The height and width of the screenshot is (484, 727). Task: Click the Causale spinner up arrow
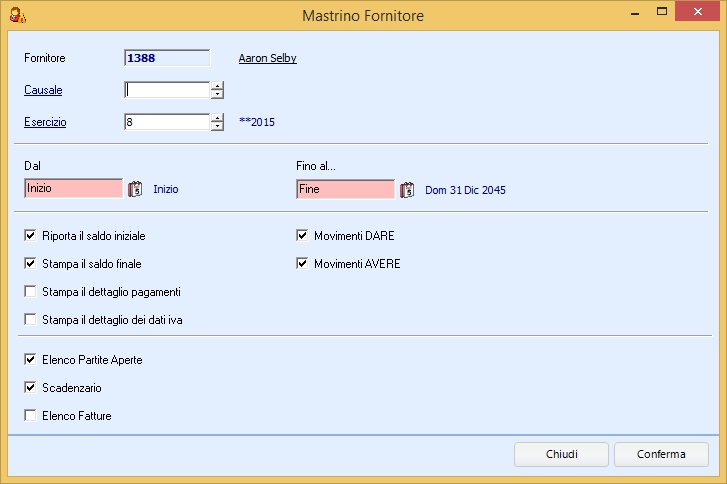[x=217, y=86]
